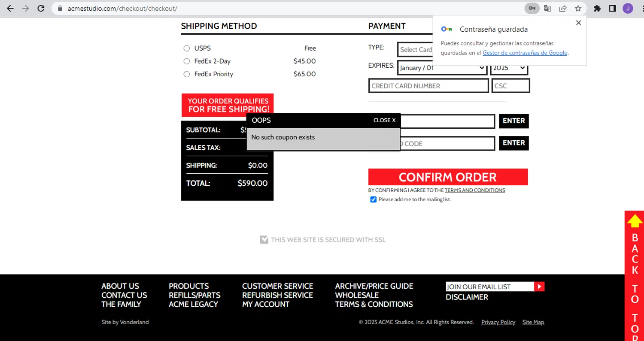Viewport: 644px width, 341px height.
Task: Click the share page icon
Action: [x=563, y=8]
